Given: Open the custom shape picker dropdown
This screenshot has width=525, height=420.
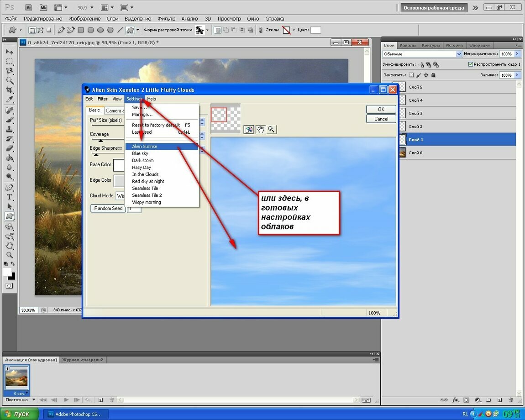Looking at the screenshot, I should pos(207,30).
